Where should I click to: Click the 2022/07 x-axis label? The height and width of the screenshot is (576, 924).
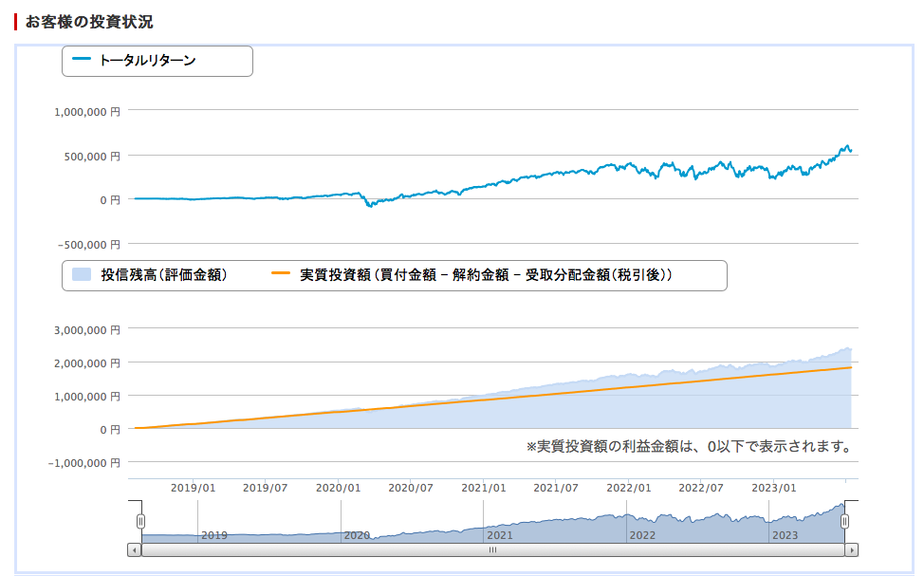tap(701, 488)
